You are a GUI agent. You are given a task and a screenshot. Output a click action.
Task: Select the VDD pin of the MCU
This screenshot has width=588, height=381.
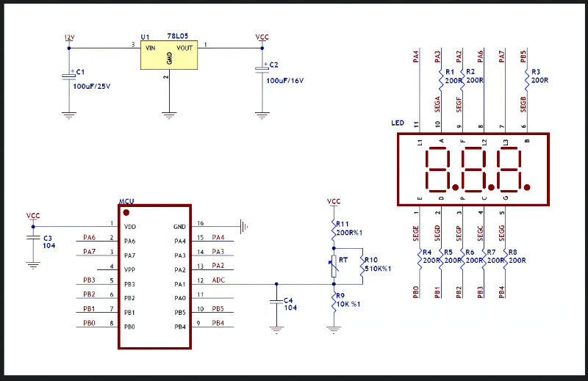tap(130, 226)
